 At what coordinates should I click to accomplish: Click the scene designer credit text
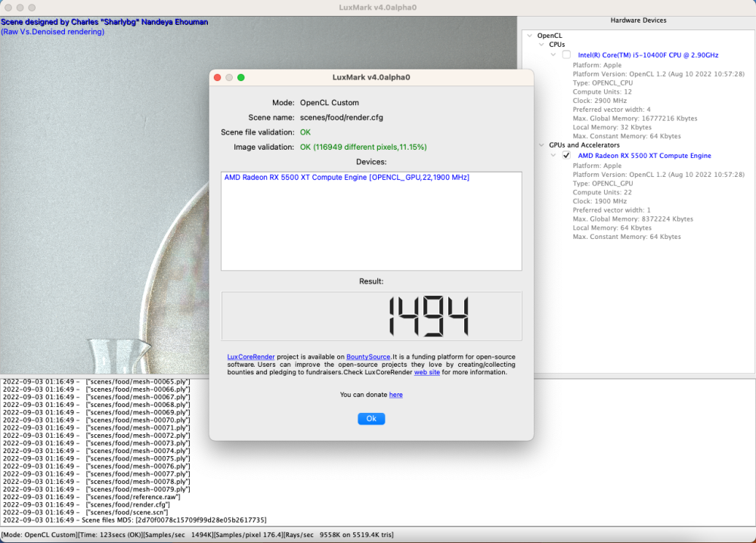point(104,22)
